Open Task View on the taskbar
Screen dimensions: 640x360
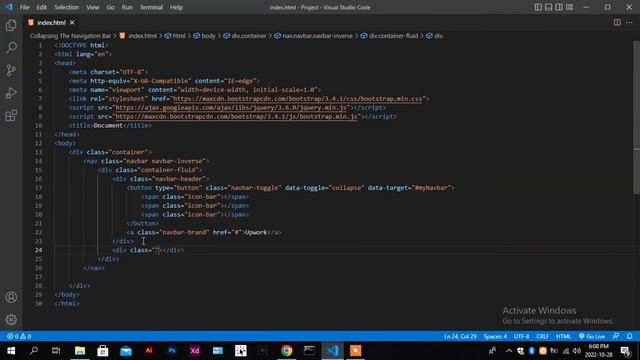coord(56,351)
